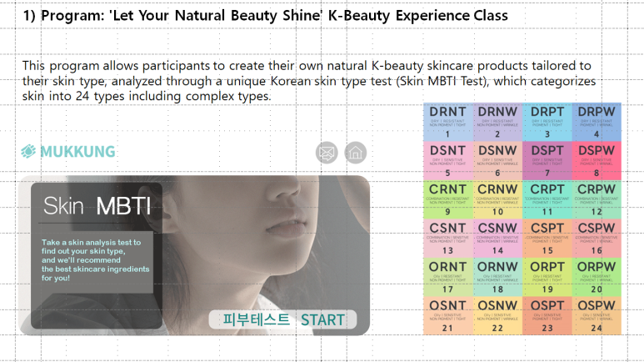This screenshot has height=362, width=644.
Task: Select the CRPW number 12 tile
Action: point(597,200)
